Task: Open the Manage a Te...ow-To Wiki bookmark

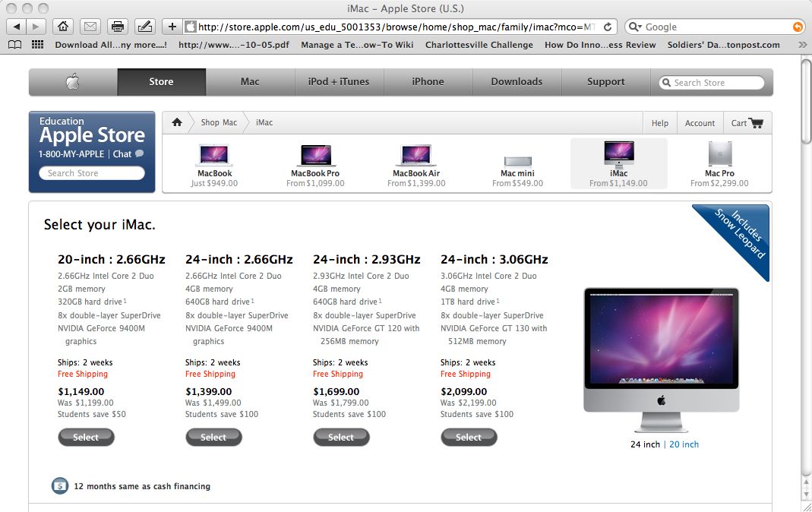Action: pyautogui.click(x=357, y=45)
